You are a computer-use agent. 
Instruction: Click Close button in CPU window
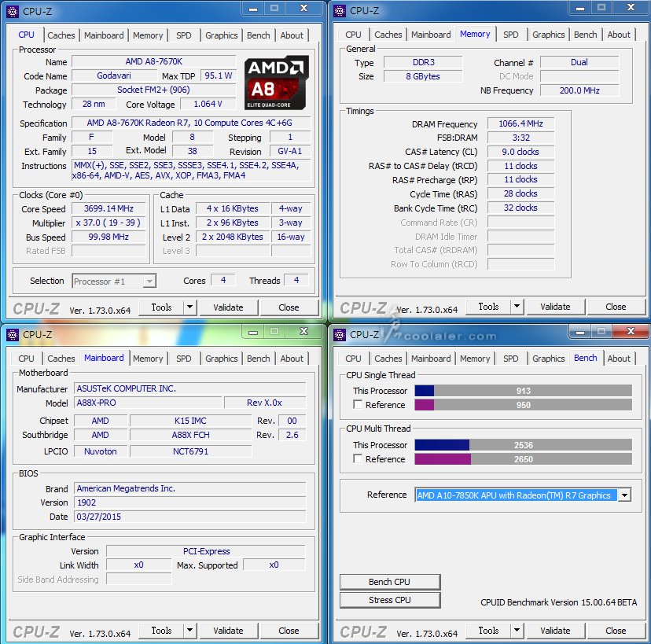click(x=289, y=307)
